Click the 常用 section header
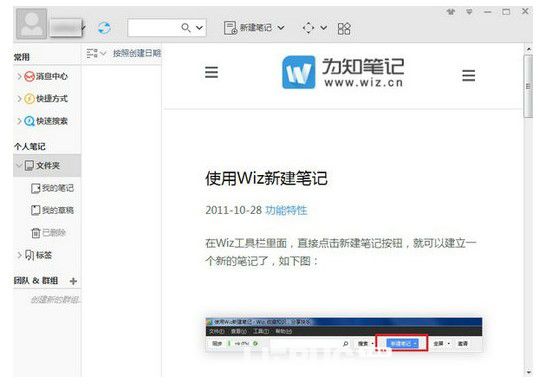Screen dimensions: 540x384 [x=21, y=57]
